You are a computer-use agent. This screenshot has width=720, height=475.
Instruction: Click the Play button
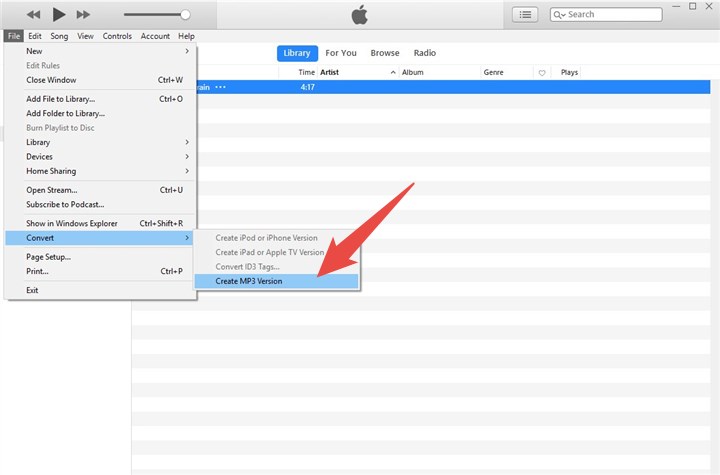pyautogui.click(x=59, y=15)
